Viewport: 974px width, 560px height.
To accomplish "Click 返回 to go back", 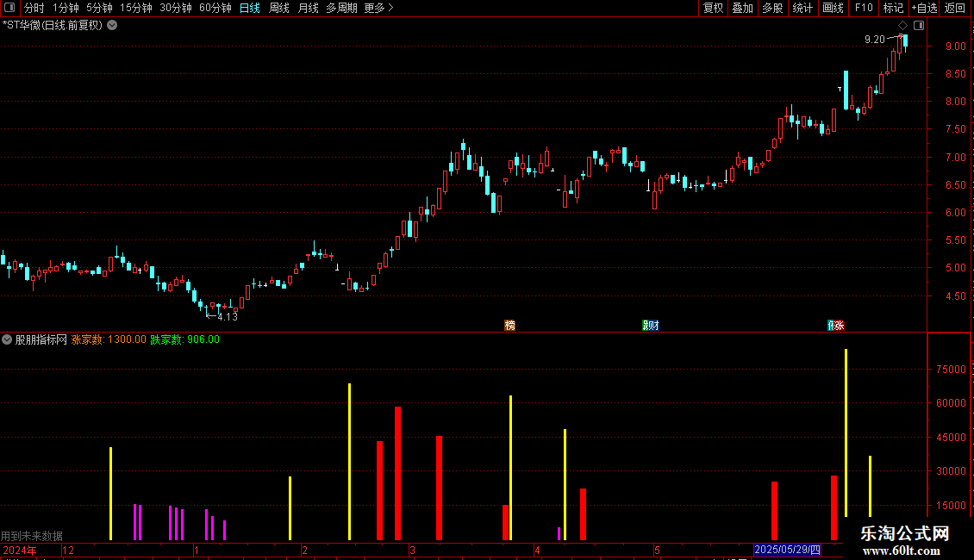I will point(955,8).
